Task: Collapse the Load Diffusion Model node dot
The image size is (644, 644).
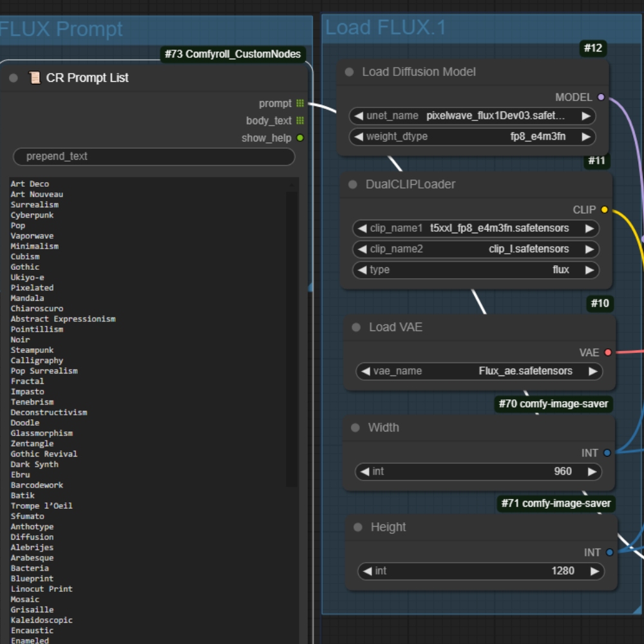Action: 349,72
